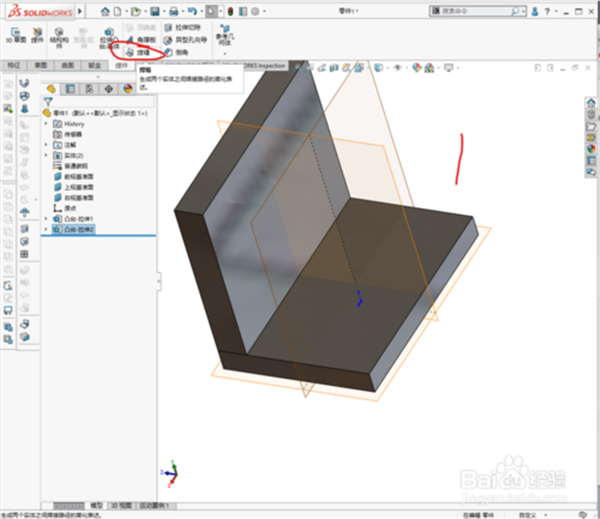Image resolution: width=600 pixels, height=519 pixels.
Task: Click Apply Scene icon in view toolbar
Action: pyautogui.click(x=429, y=68)
